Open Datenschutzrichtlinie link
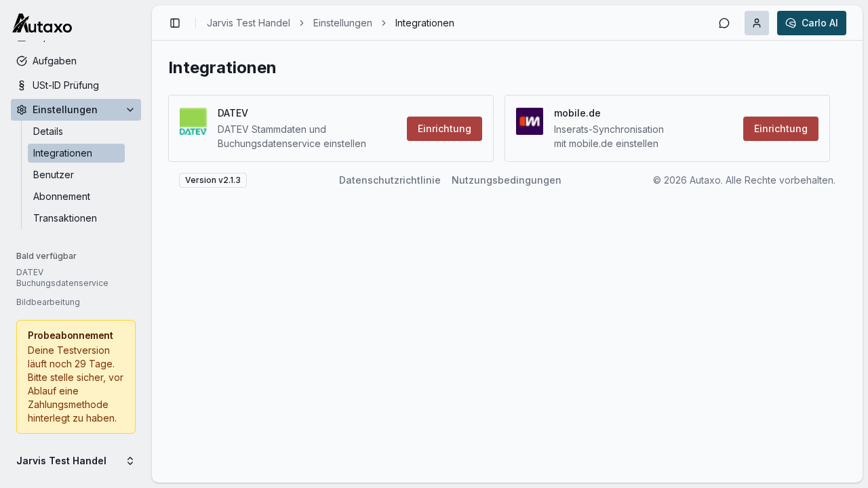The image size is (868, 488). [390, 180]
